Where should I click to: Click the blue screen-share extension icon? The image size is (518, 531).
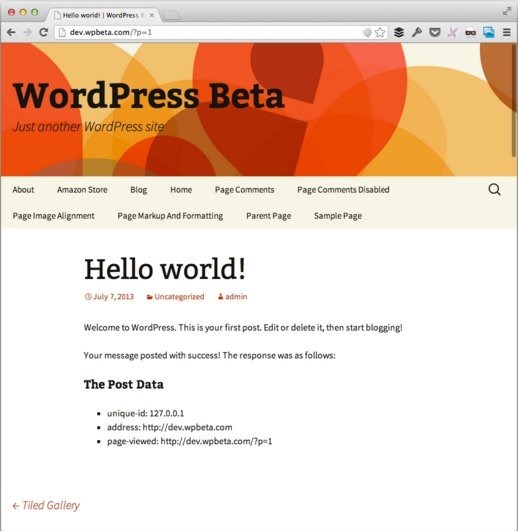coord(489,33)
